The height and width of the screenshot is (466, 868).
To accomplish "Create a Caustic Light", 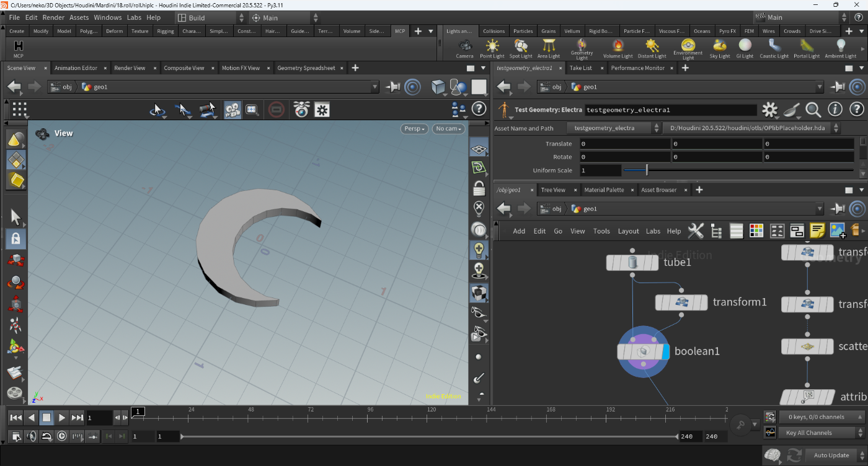I will point(774,48).
